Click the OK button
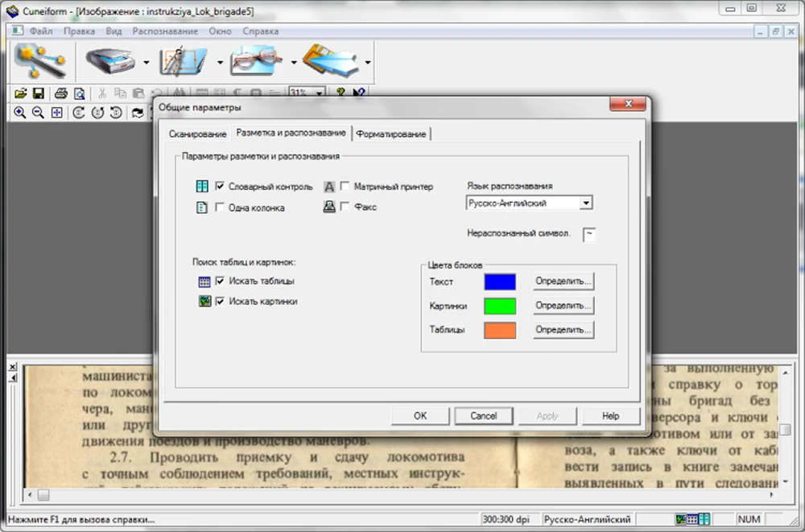Screen dimensions: 805x532 point(420,415)
